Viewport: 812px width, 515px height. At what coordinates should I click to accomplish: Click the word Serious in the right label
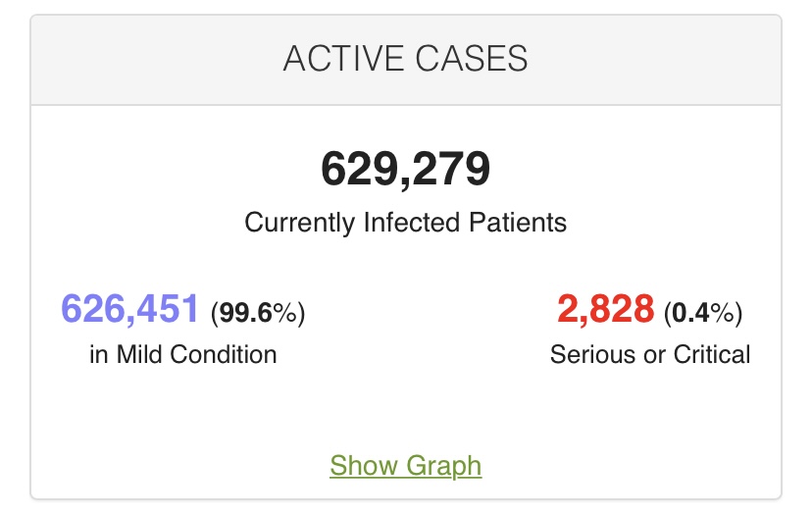588,354
